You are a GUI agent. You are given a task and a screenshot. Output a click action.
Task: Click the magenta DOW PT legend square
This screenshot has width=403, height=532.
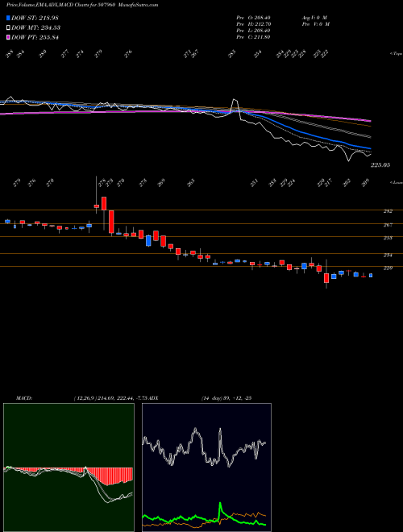click(8, 37)
